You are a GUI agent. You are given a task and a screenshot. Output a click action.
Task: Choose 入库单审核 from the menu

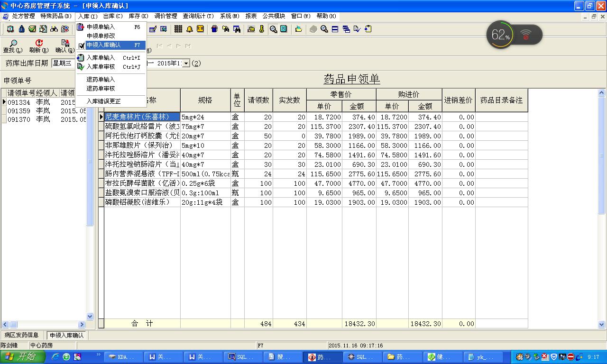coord(110,67)
